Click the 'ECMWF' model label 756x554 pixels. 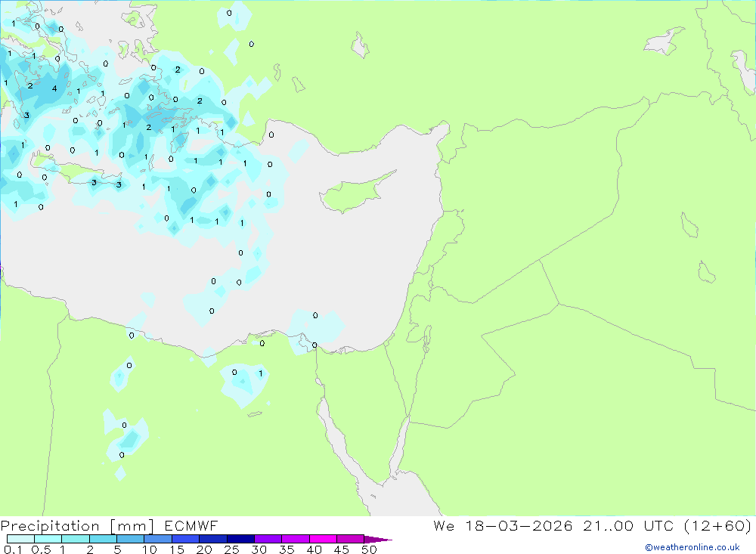191,525
